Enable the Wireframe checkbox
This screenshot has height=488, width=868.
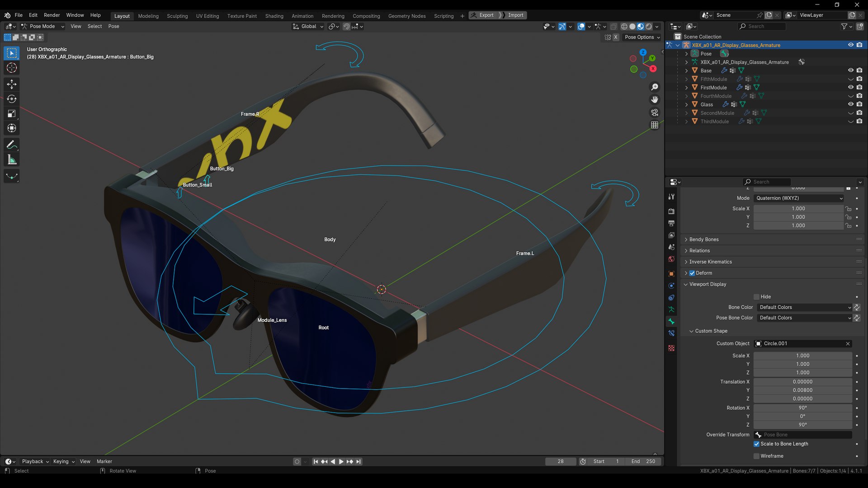(756, 456)
